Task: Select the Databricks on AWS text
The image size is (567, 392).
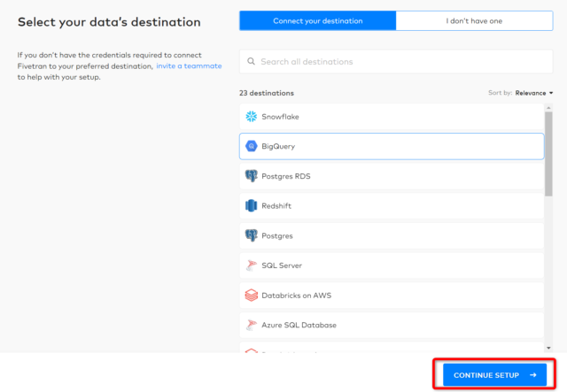Action: click(297, 296)
